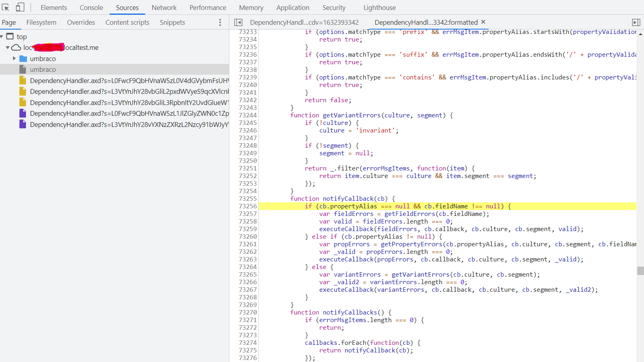
Task: Show the Content scripts pane
Action: (127, 22)
